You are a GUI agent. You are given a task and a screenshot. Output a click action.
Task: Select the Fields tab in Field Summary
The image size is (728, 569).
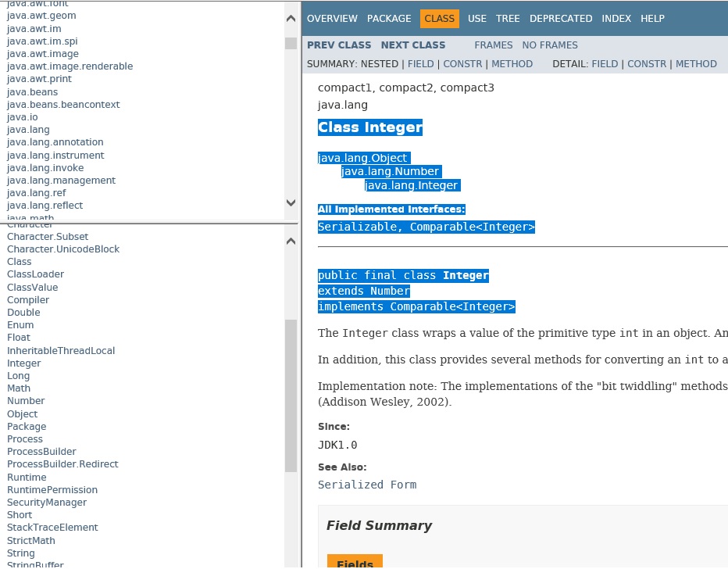point(355,561)
